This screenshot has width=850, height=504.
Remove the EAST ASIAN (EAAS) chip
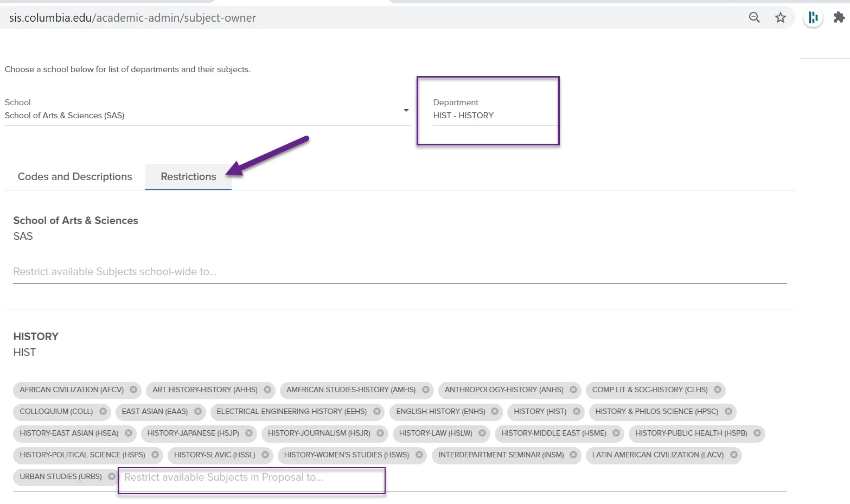198,411
